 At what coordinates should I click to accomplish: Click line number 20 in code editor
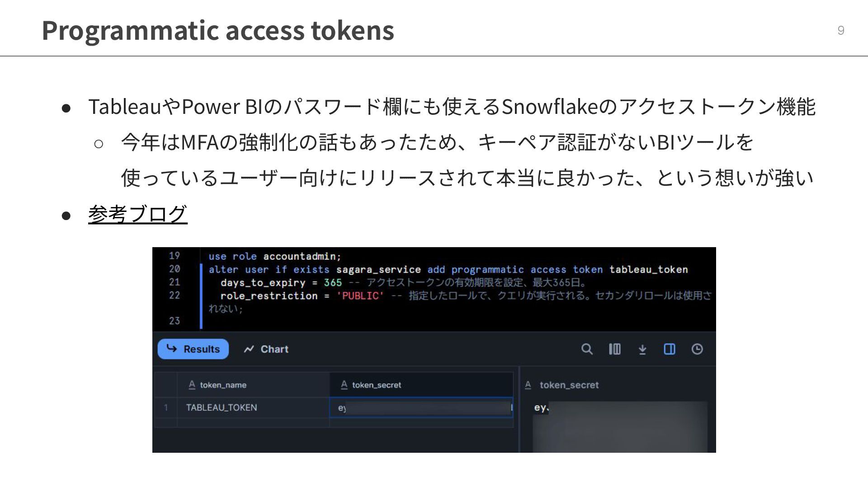(175, 269)
